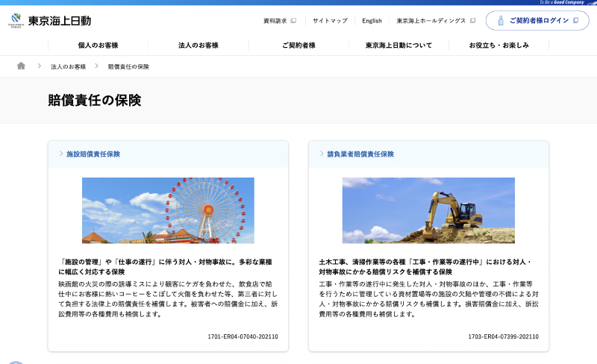Viewport: 597px width, 364px height.
Task: Click code 1703-ER04-07399-202110
Action: pyautogui.click(x=503, y=336)
